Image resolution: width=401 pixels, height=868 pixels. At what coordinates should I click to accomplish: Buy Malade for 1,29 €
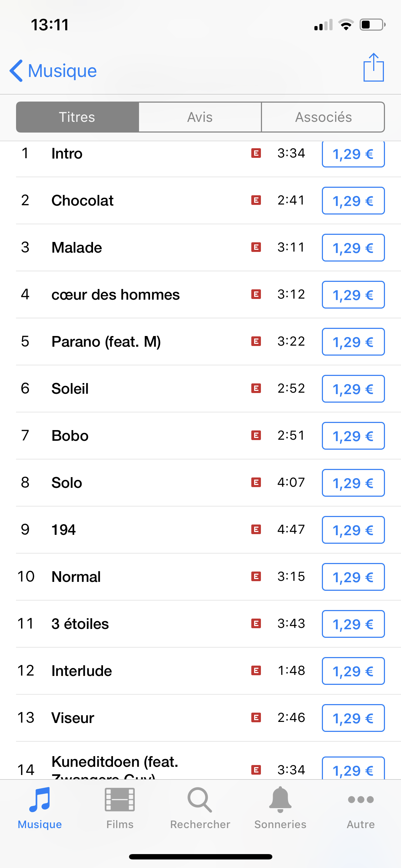click(x=353, y=248)
